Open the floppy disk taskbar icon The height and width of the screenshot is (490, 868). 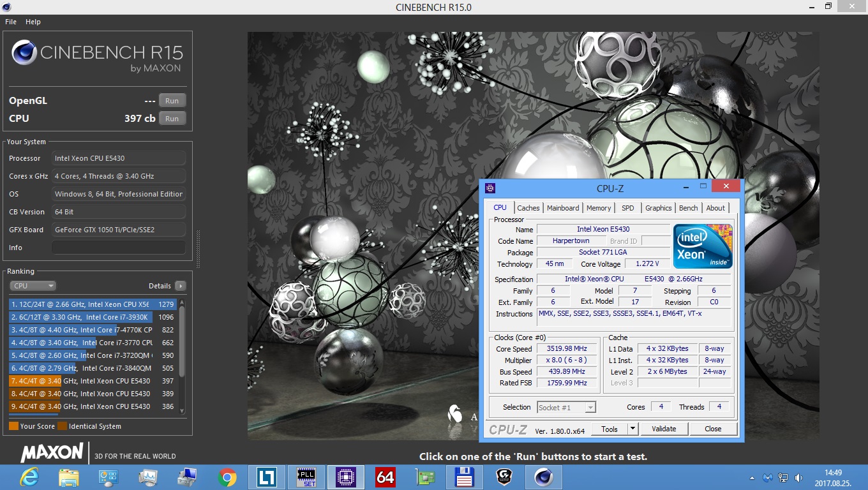coord(464,477)
